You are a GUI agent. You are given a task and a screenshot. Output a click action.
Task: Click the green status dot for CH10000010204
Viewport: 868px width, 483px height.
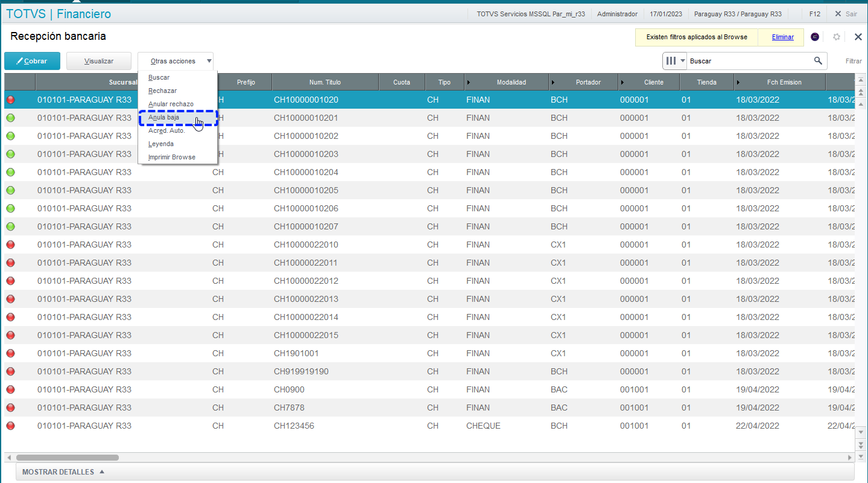pos(10,172)
